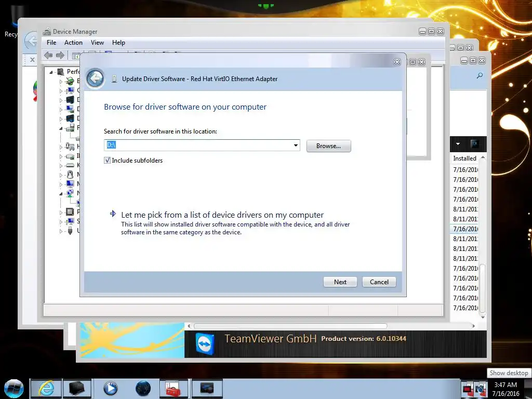Expand the keyboard category tree arrow

(61, 166)
